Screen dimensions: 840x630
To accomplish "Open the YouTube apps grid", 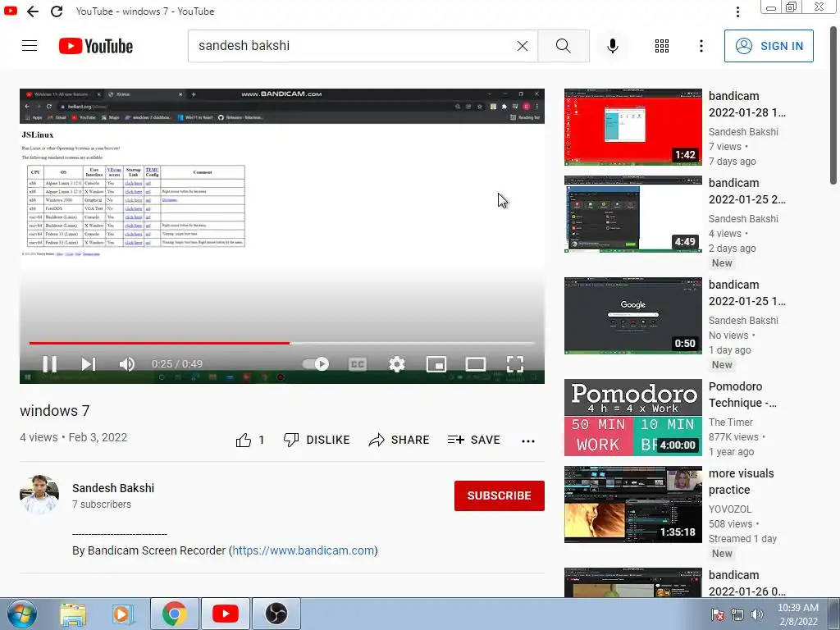I will click(662, 46).
